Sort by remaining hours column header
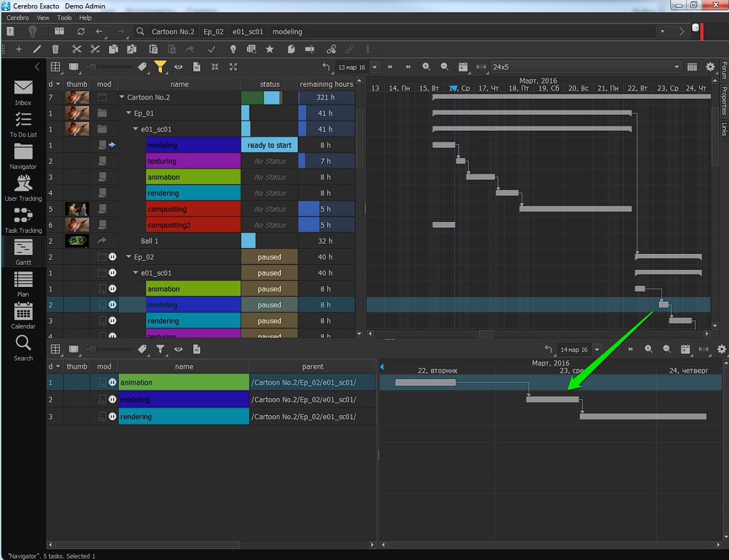Screen dimensions: 729x560 pyautogui.click(x=327, y=84)
